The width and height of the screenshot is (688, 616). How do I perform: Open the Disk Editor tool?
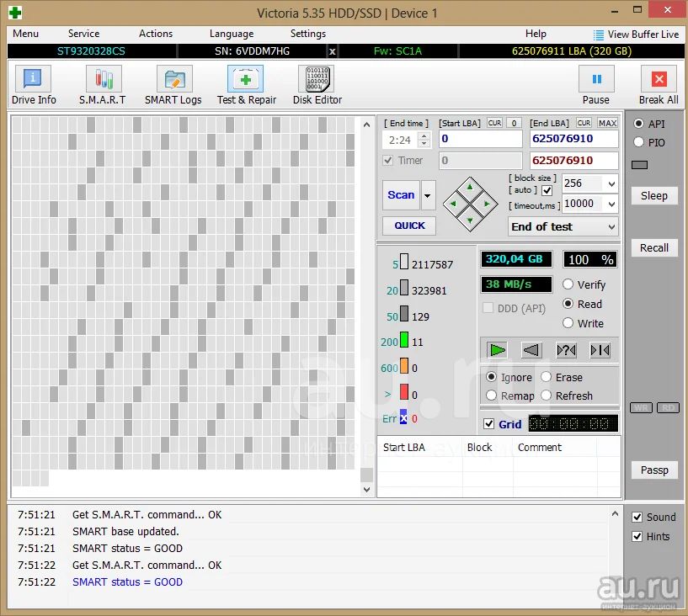[x=317, y=85]
